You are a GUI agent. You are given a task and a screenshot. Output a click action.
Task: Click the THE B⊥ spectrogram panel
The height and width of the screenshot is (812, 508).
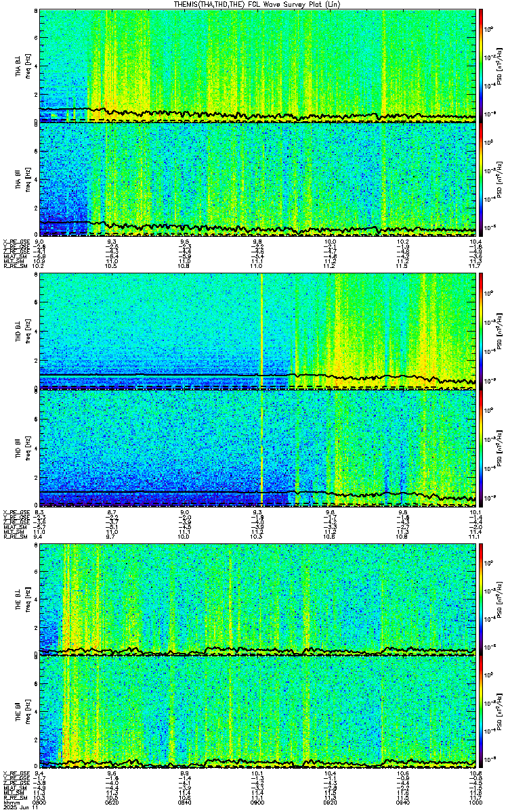click(x=257, y=598)
